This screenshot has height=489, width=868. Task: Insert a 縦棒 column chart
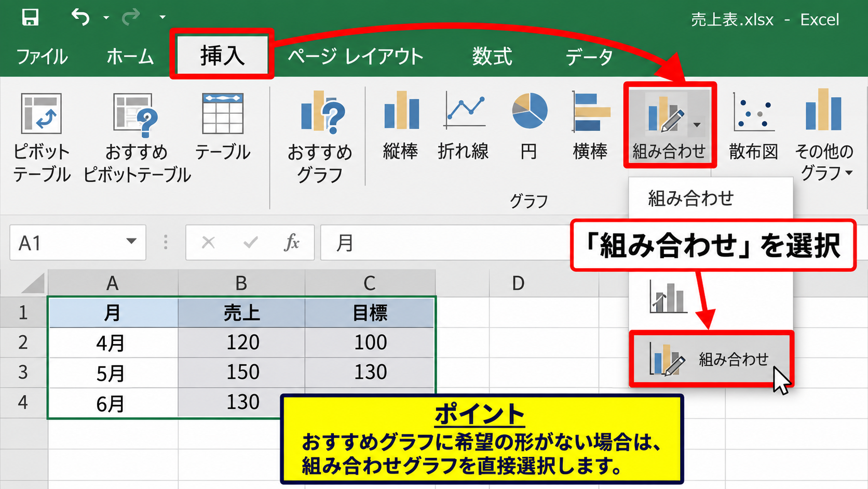point(401,126)
